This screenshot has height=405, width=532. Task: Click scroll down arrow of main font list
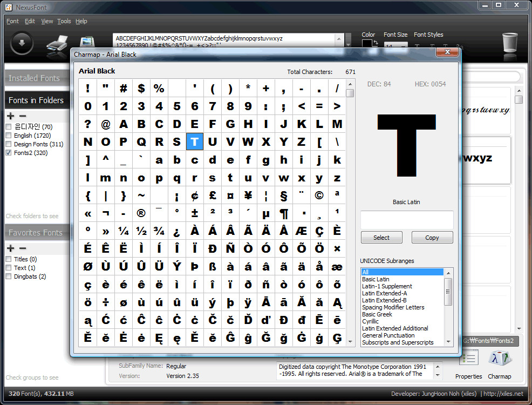coord(519,329)
